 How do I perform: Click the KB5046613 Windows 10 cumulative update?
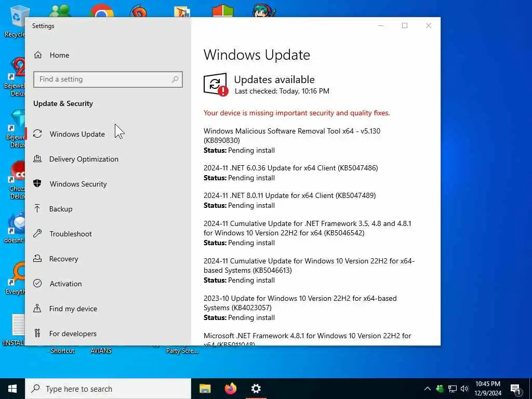309,270
